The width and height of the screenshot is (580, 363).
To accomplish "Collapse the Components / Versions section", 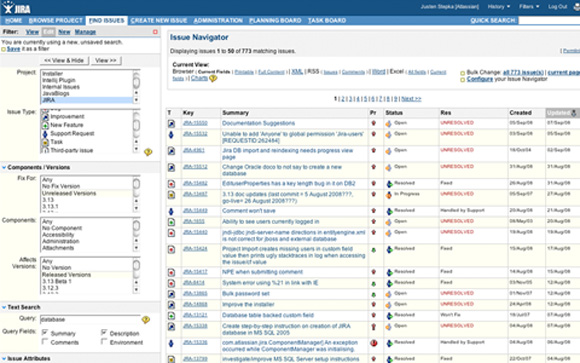I will pyautogui.click(x=4, y=168).
